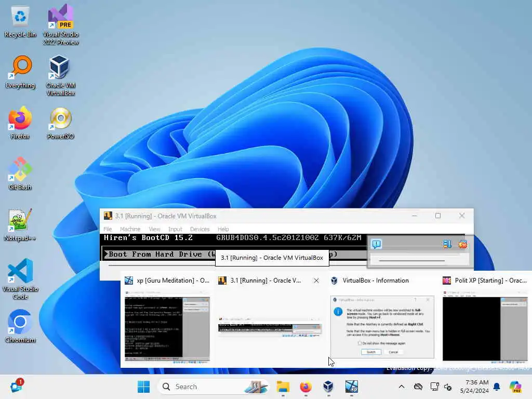This screenshot has width=532, height=399.
Task: Click the notification center speech-bubble icon in VM window
Action: (377, 244)
